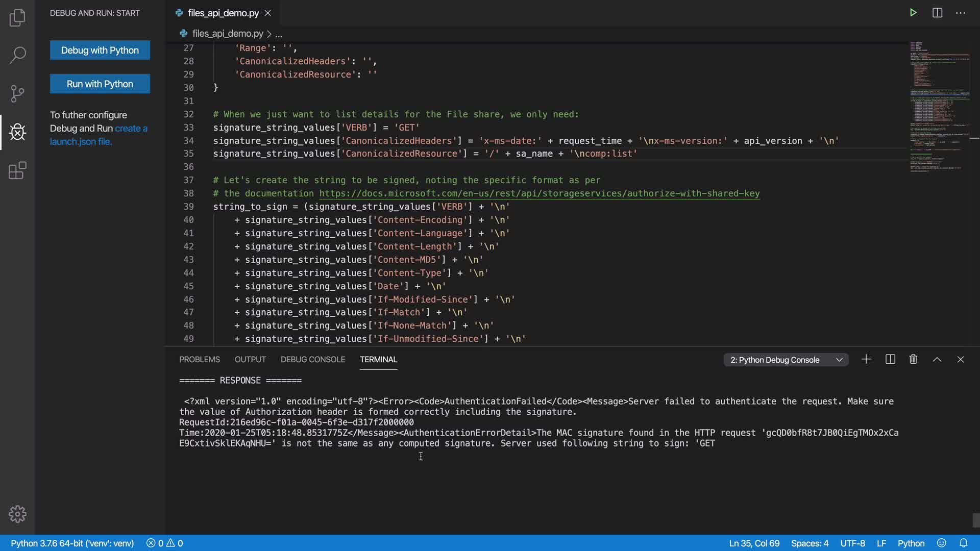Create a new terminal with plus icon
980x551 pixels.
[x=866, y=360]
